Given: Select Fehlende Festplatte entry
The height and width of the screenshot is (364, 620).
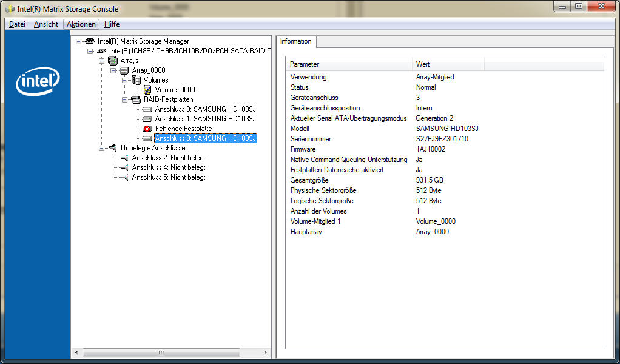Looking at the screenshot, I should tap(183, 129).
